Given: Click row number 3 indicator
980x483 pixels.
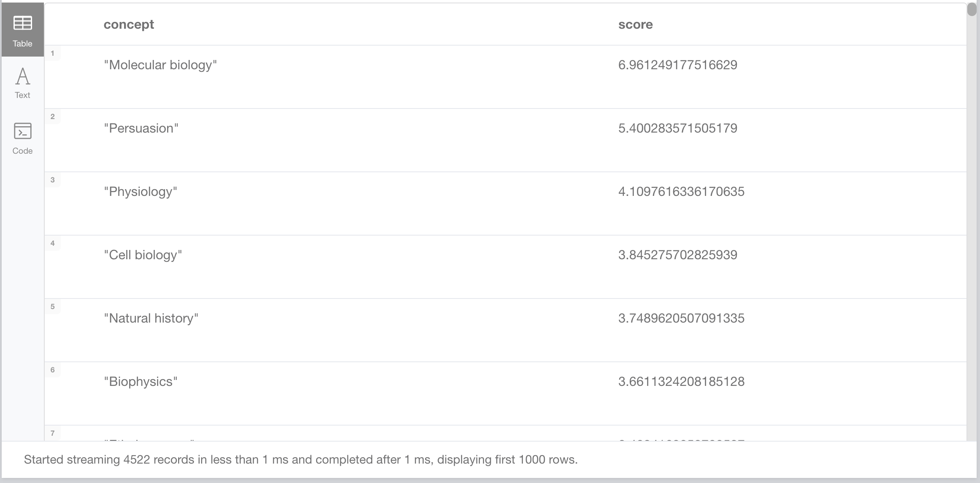Looking at the screenshot, I should click(x=53, y=180).
